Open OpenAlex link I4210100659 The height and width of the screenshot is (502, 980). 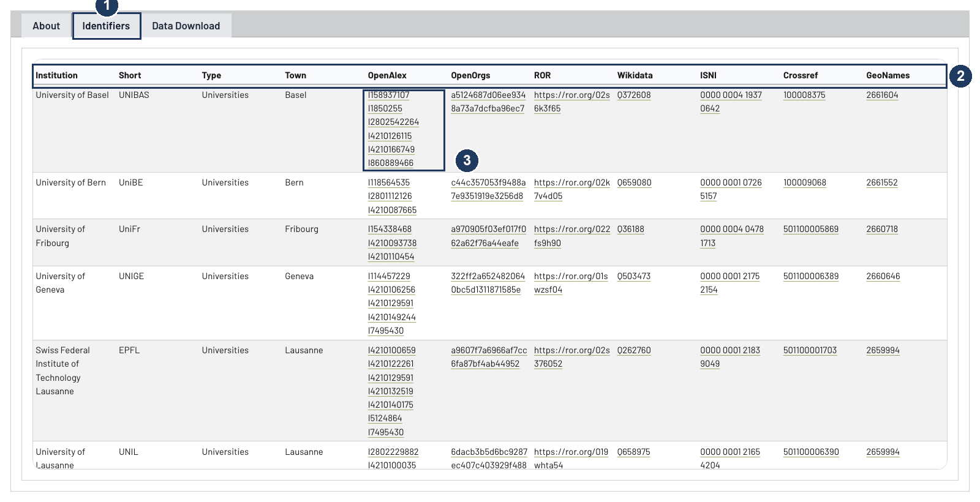(391, 350)
